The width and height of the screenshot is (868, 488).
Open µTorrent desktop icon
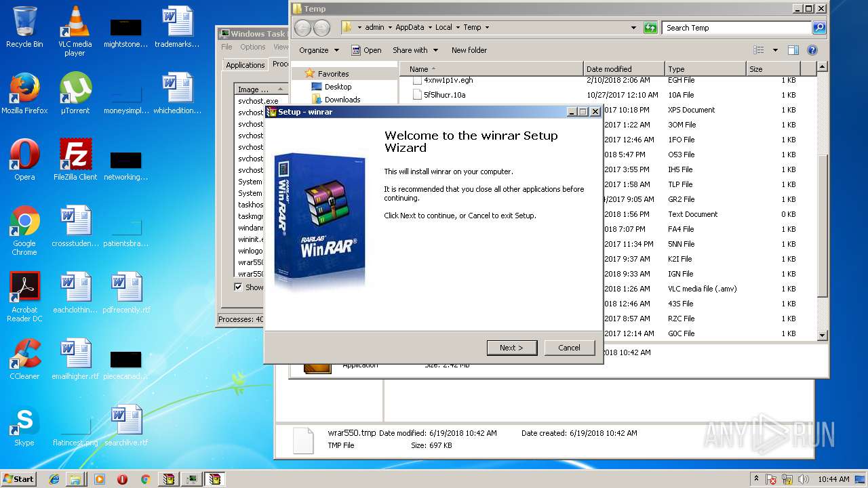click(75, 94)
